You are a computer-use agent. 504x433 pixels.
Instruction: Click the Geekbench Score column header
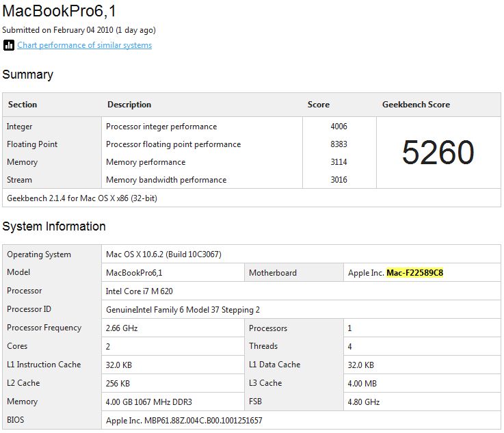(x=416, y=105)
